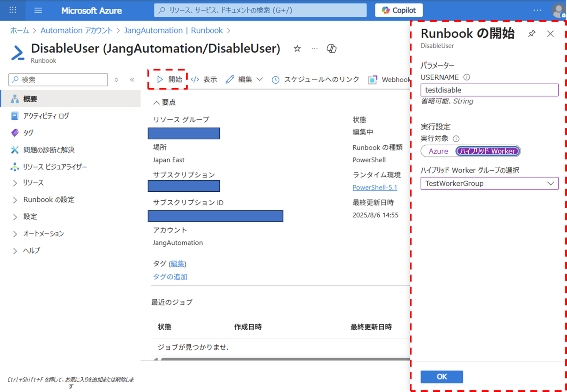
Task: Navigate to Automation アカウント breadcrumb
Action: [76, 30]
